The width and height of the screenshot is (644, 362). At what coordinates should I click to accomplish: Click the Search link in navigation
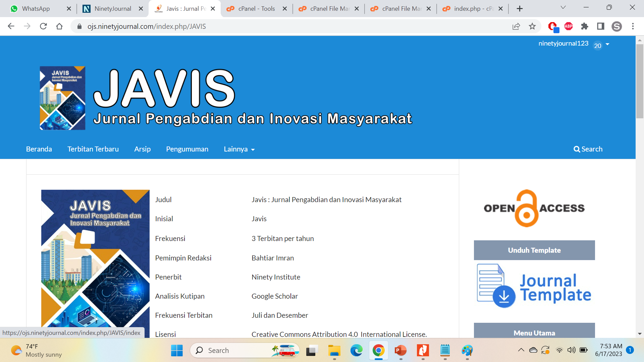588,149
